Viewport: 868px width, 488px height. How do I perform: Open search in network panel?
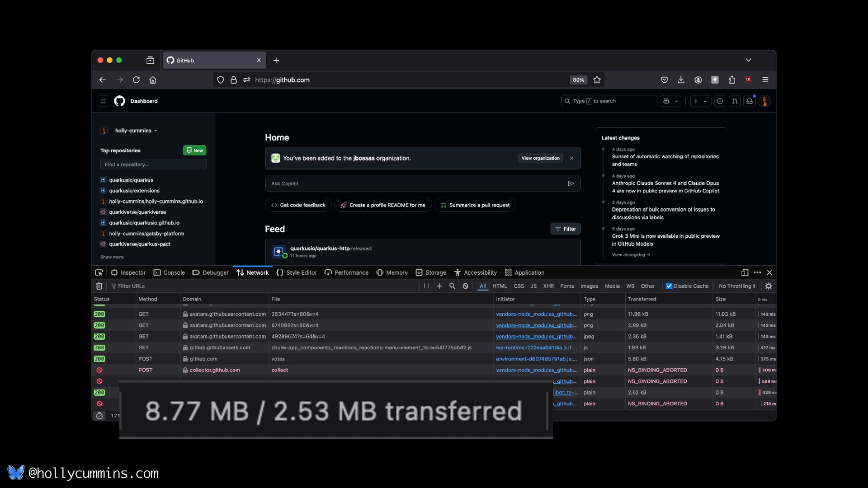tap(452, 286)
